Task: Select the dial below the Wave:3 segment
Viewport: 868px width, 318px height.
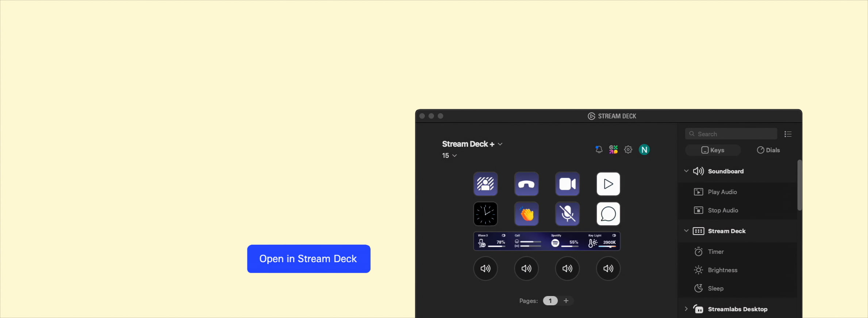Action: [485, 268]
